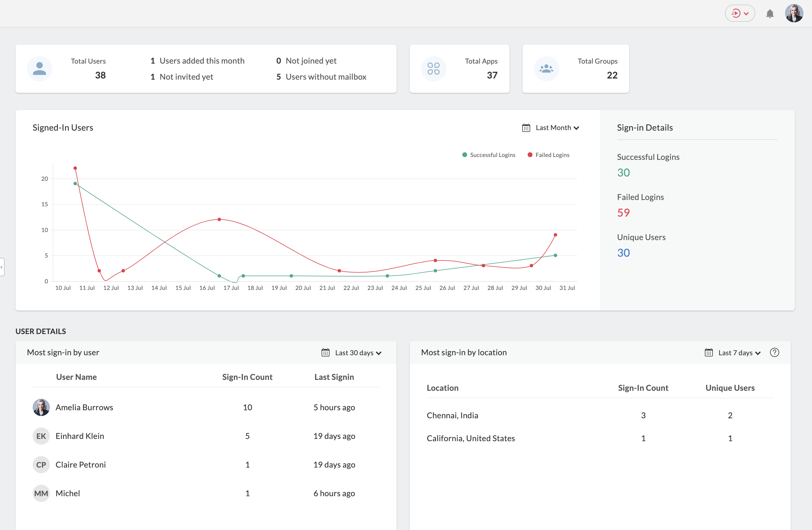Click the Total Apps grid icon
The image size is (812, 530).
[433, 68]
